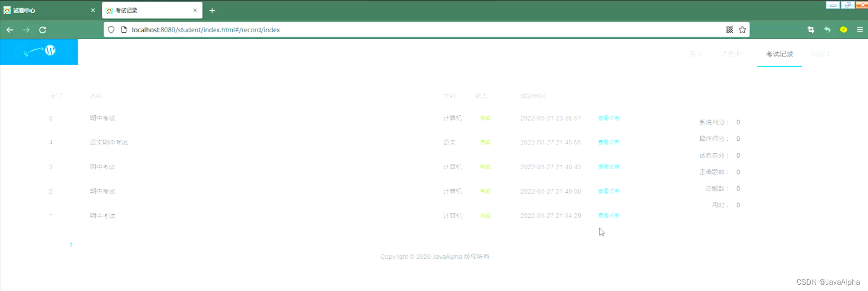Viewport: 868px width, 291px height.
Task: Click 完成 status in 语文期中考试 row
Action: coord(485,142)
